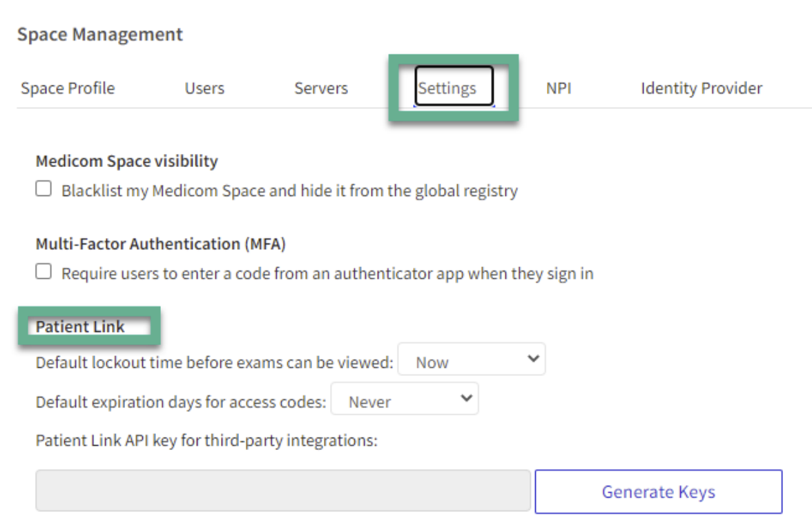The width and height of the screenshot is (812, 530).
Task: Switch to the Space Profile tab
Action: (x=67, y=88)
